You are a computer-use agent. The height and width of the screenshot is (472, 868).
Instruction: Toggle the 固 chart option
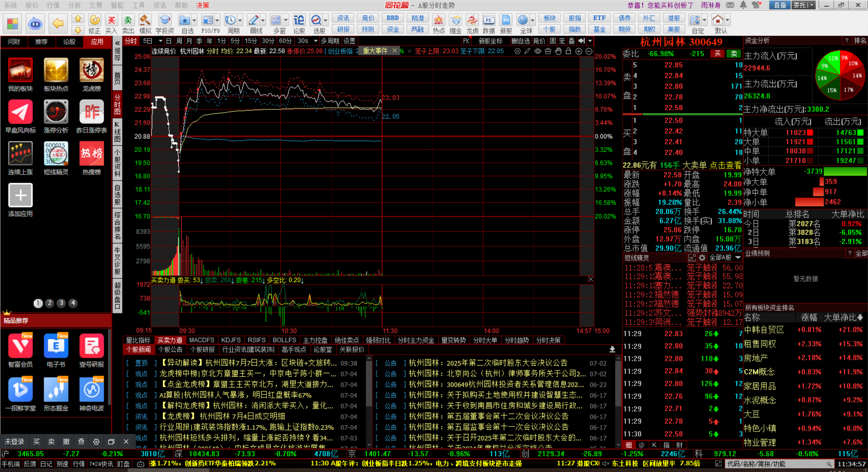click(553, 41)
